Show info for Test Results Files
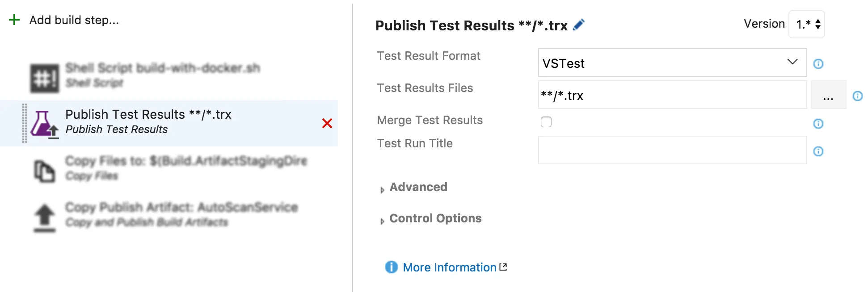 coord(857,96)
